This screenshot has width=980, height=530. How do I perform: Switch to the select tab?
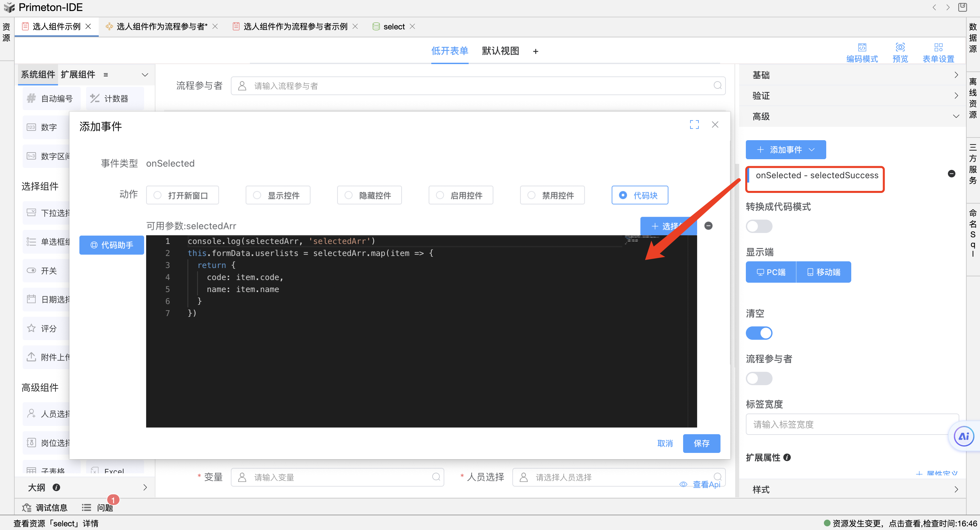[x=393, y=27]
